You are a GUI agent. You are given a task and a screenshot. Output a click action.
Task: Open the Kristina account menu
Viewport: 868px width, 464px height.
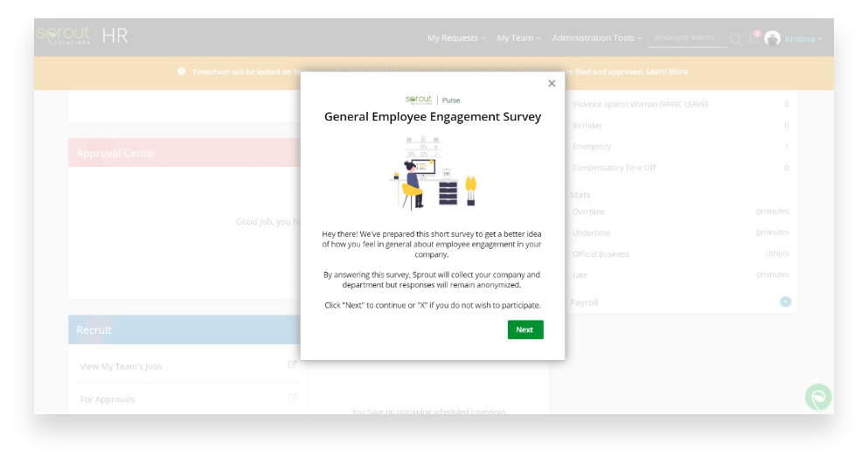coord(803,38)
